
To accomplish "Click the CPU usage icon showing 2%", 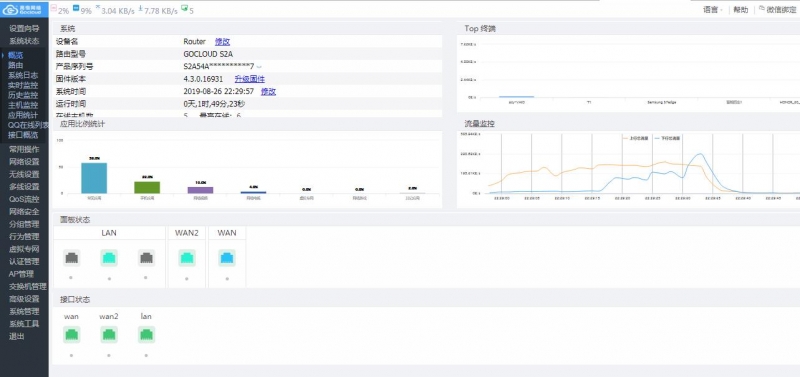I will click(x=54, y=8).
